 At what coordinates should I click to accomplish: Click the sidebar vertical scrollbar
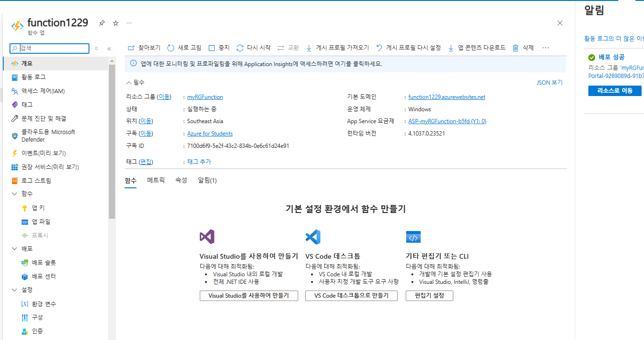coord(112,142)
